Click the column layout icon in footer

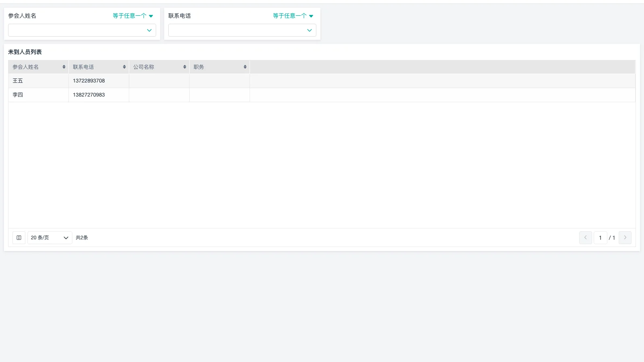(x=19, y=238)
